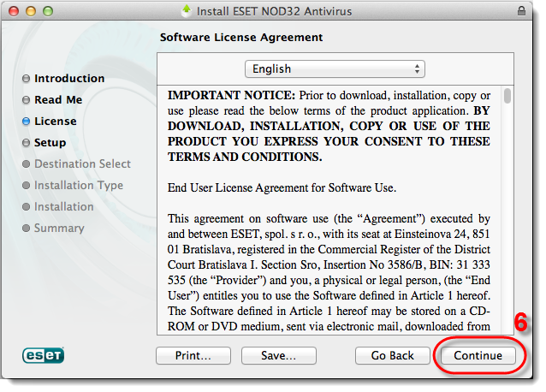Image resolution: width=546 pixels, height=392 pixels.
Task: Select the Destination Select step
Action: (82, 164)
